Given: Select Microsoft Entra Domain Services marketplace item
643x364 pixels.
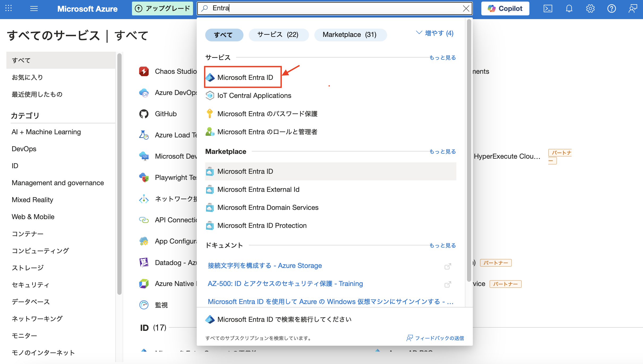Looking at the screenshot, I should pyautogui.click(x=268, y=207).
